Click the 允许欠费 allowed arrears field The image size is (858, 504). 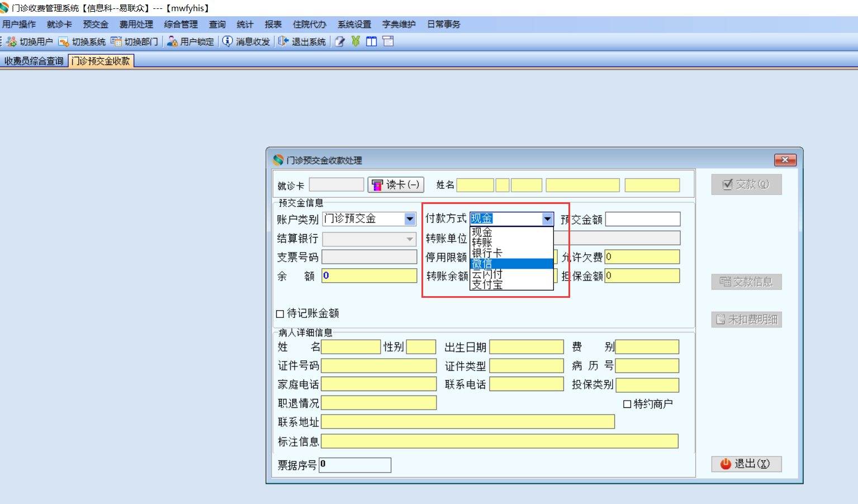[642, 257]
